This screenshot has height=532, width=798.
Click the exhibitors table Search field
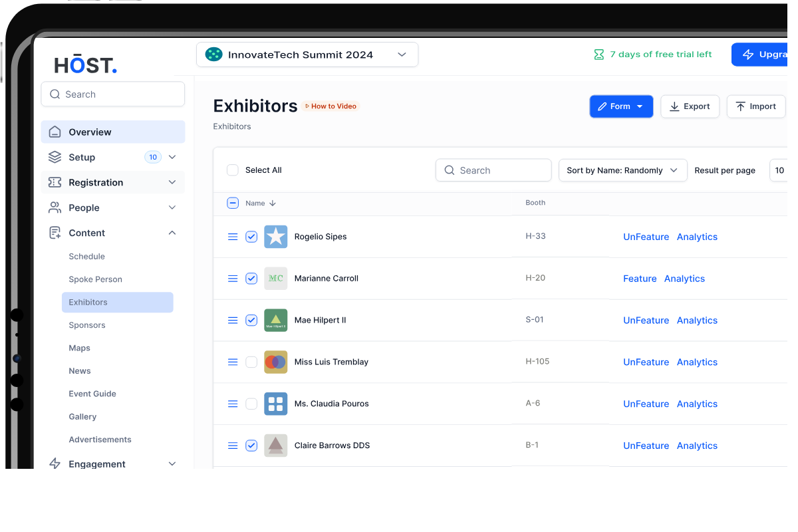[x=493, y=170]
